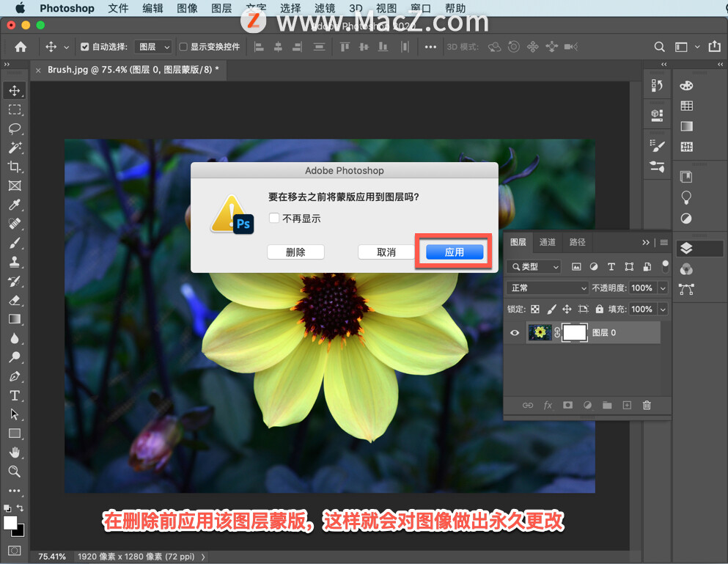Open the 帮助 menu
Image resolution: width=728 pixels, height=564 pixels.
tap(455, 8)
